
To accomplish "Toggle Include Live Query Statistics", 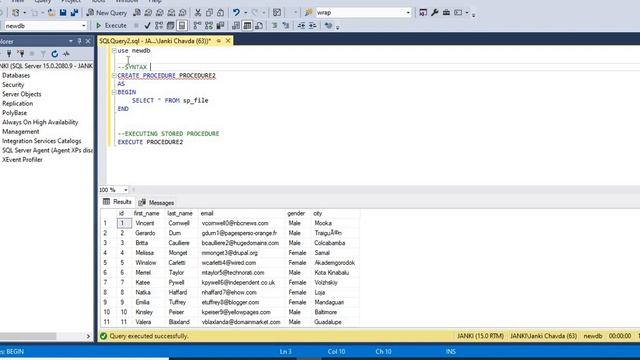I will [209, 26].
